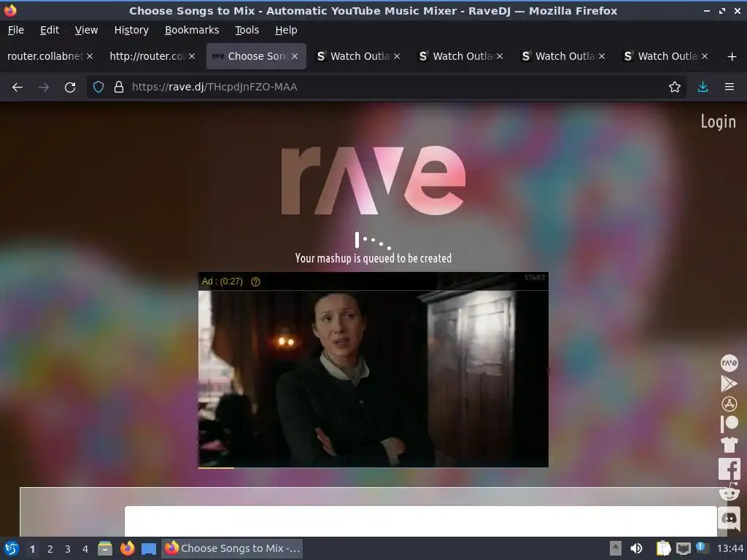This screenshot has width=747, height=560.
Task: Select the first Watch Outla tab
Action: coord(358,56)
